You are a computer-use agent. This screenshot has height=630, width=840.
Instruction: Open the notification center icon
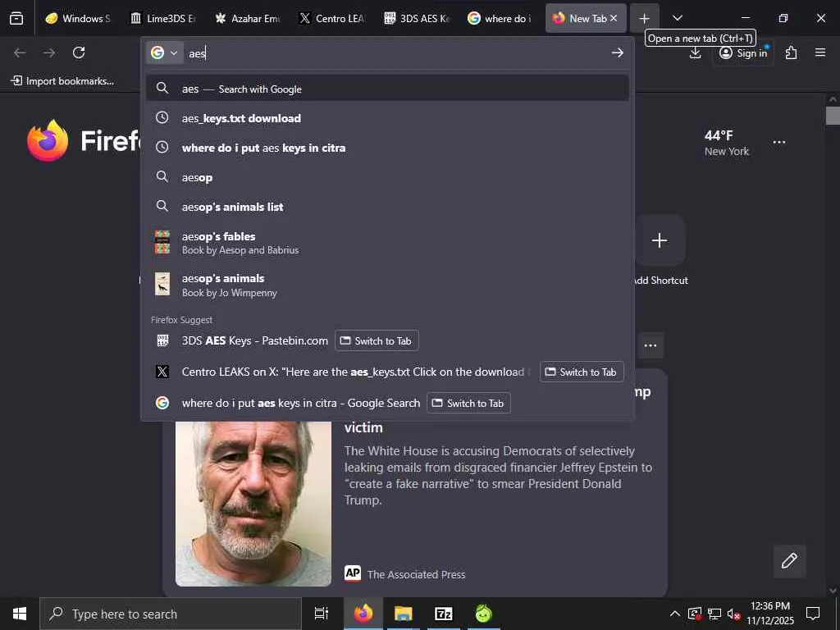click(813, 614)
